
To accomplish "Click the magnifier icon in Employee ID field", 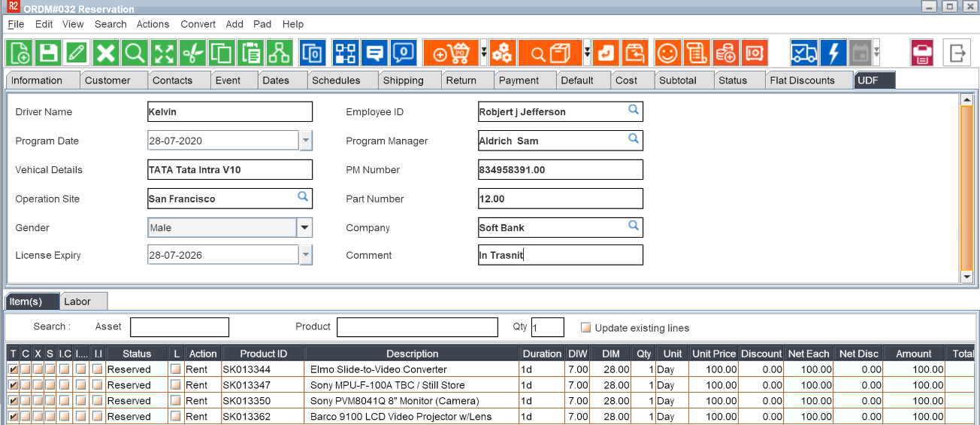I will [634, 111].
